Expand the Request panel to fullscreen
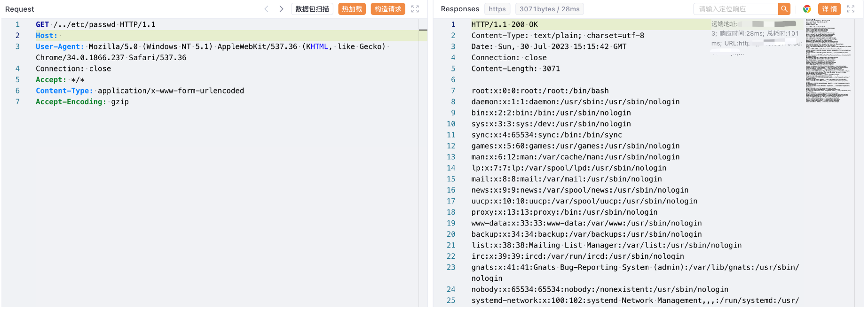The image size is (868, 310). (415, 9)
